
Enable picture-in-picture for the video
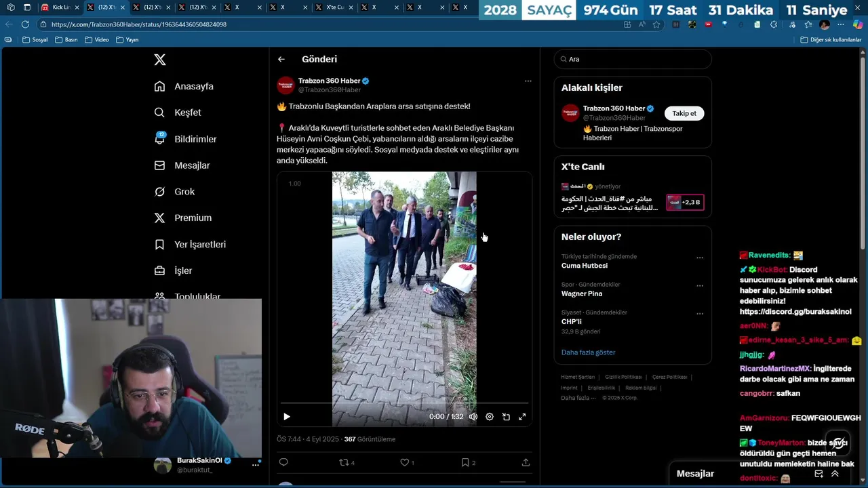pos(506,417)
